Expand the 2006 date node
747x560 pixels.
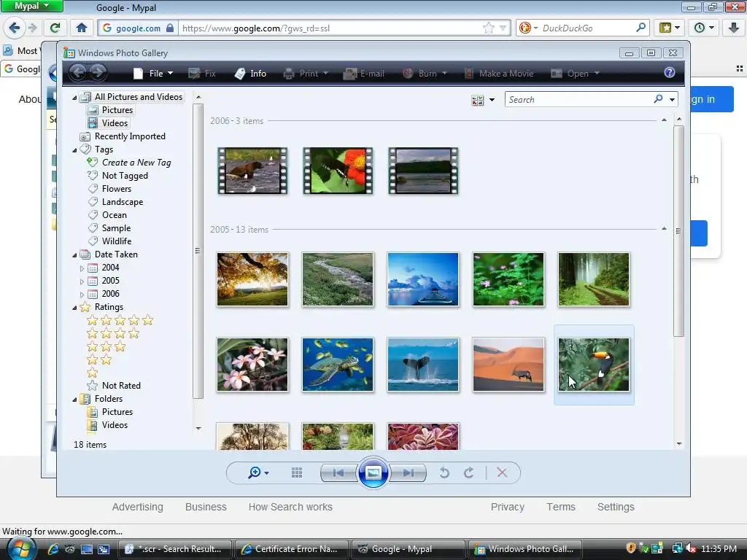82,295
